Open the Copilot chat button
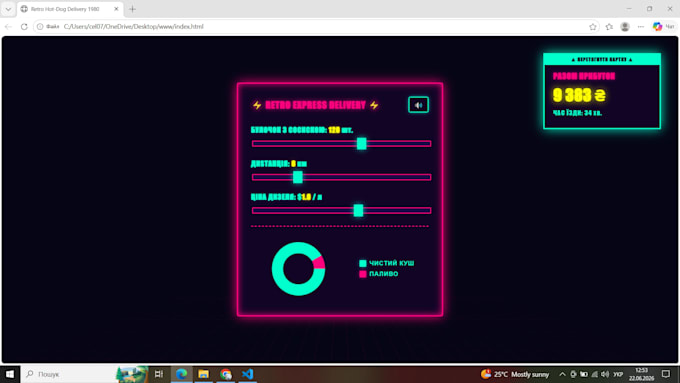The height and width of the screenshot is (383, 680). [x=664, y=26]
